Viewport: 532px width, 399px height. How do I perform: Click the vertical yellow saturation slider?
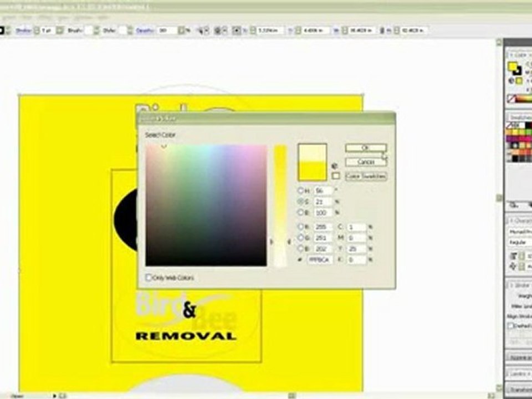coord(280,205)
